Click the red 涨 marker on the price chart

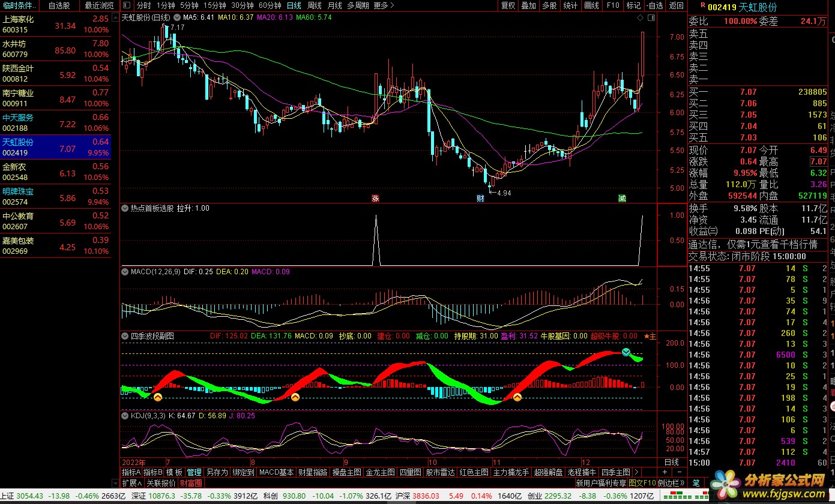376,198
